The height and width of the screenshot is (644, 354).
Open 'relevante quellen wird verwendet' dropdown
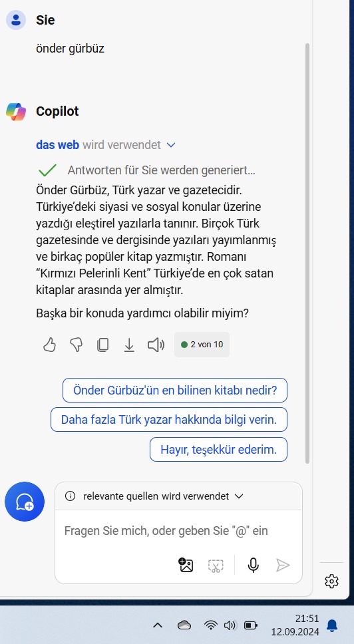click(x=239, y=496)
